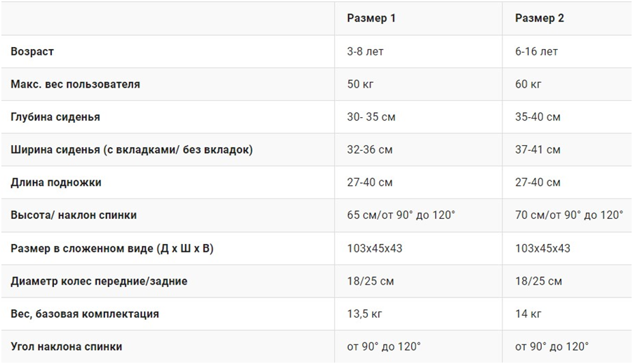Click the "50 кг" weight value
The image size is (633, 364).
[x=361, y=84]
